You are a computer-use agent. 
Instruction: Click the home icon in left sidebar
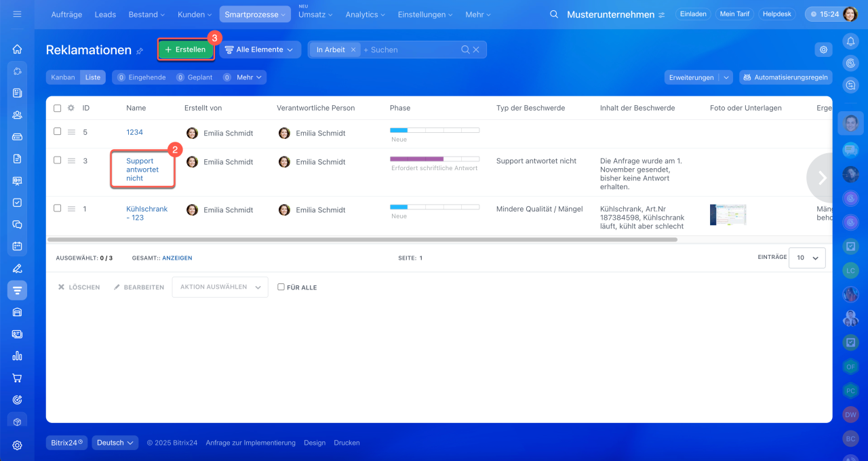click(17, 49)
